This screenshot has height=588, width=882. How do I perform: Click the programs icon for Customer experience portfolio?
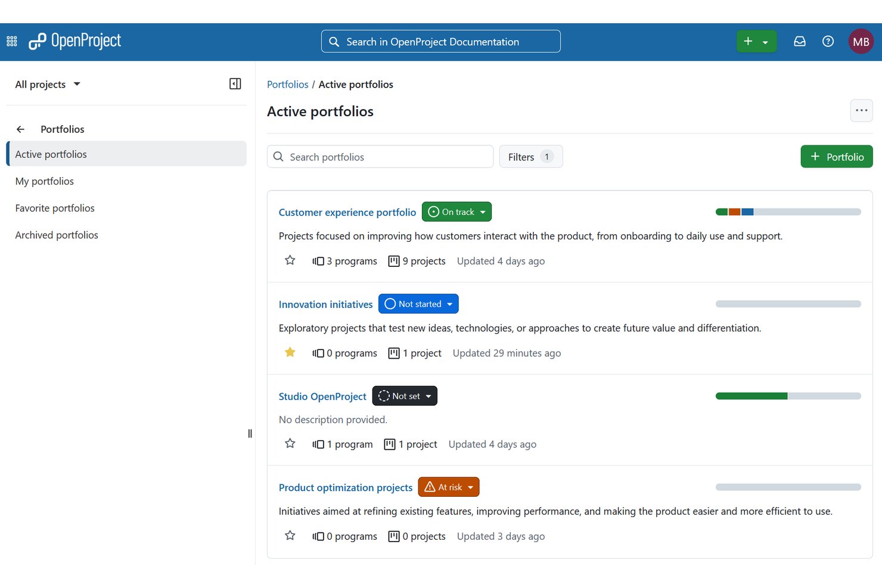(x=318, y=261)
